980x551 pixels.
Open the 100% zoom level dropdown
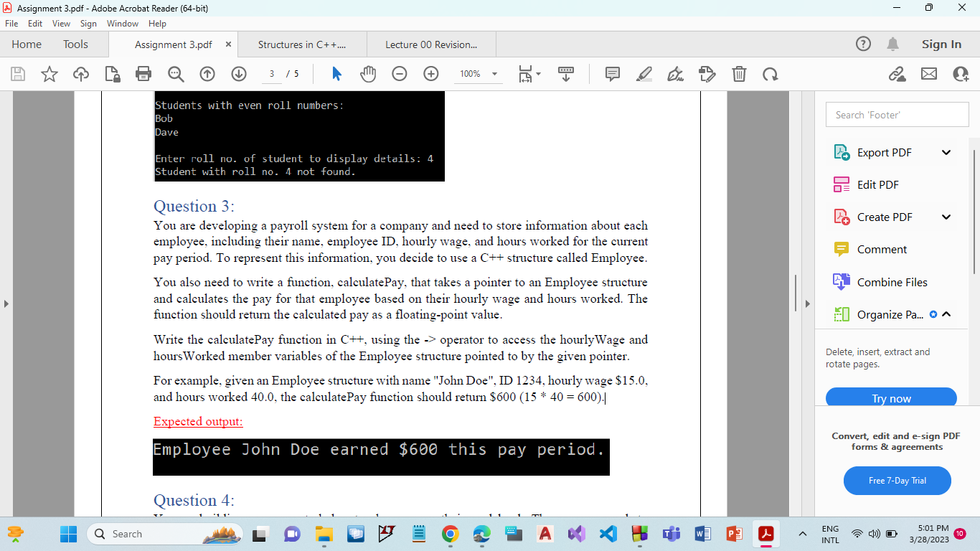coord(478,74)
